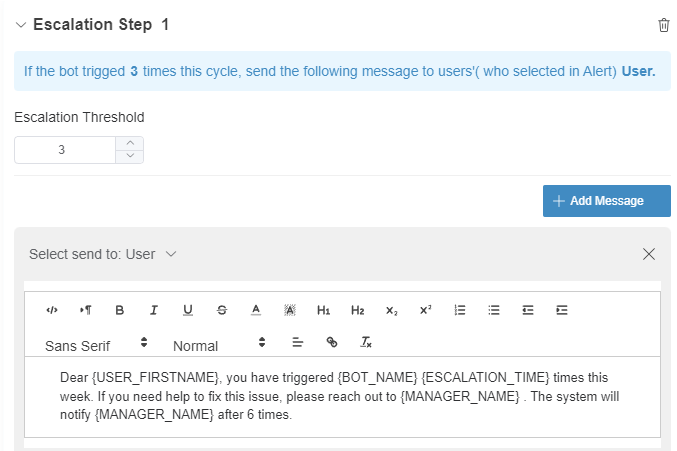Delete Escalation Step 1 with trash icon
The height and width of the screenshot is (451, 677).
[663, 25]
